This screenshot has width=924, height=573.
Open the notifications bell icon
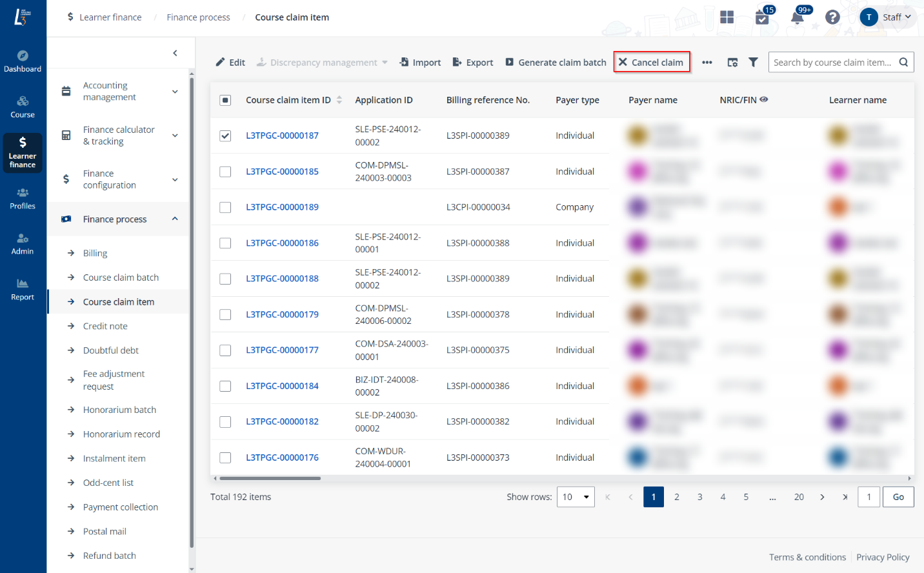tap(797, 17)
